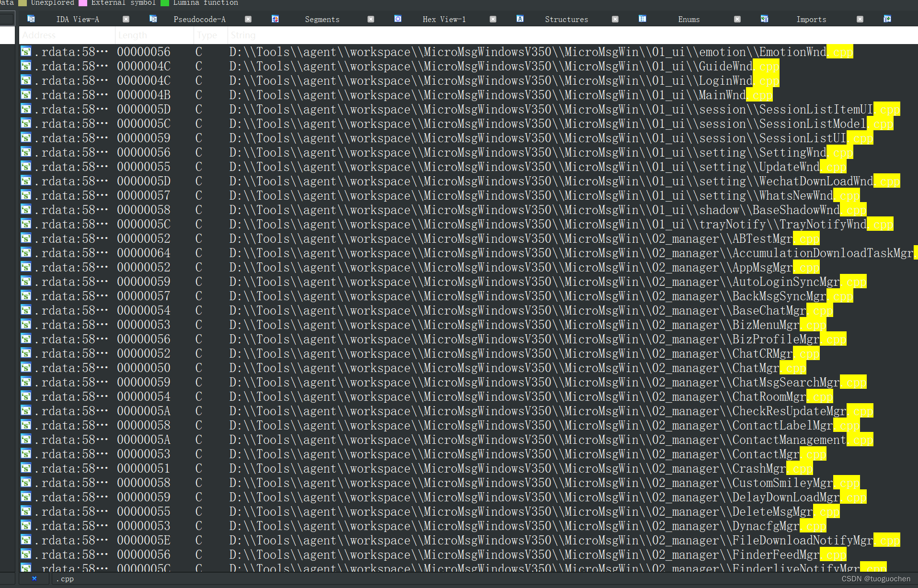Sort by the Type column header

point(210,35)
